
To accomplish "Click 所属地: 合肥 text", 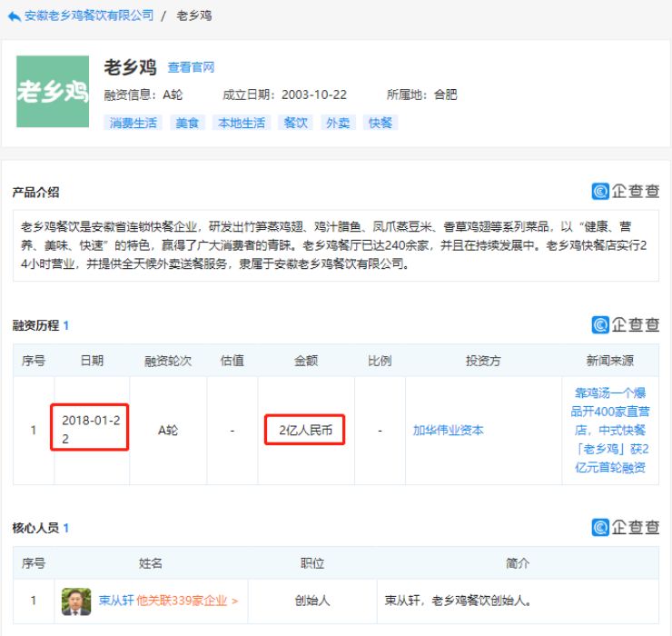I will [x=422, y=94].
